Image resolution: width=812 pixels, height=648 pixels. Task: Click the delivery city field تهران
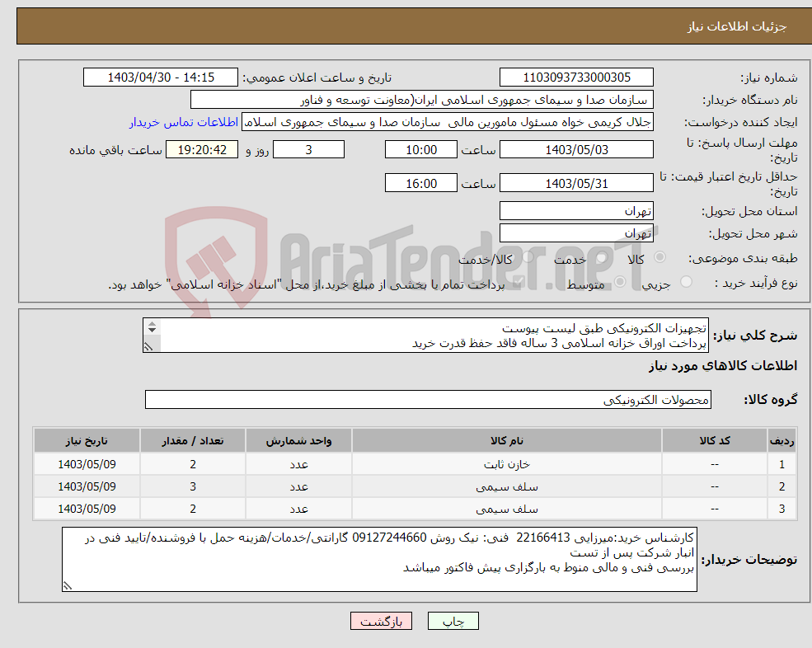[576, 233]
